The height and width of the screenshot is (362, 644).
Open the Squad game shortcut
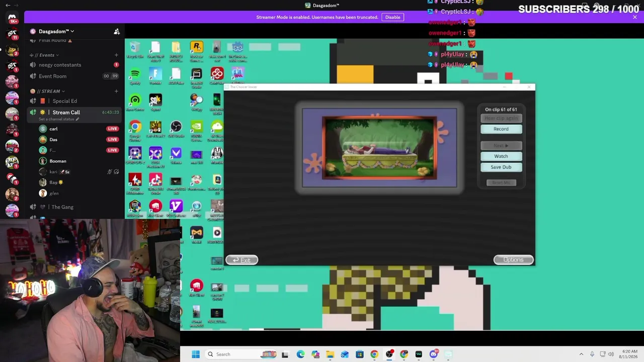tap(155, 102)
